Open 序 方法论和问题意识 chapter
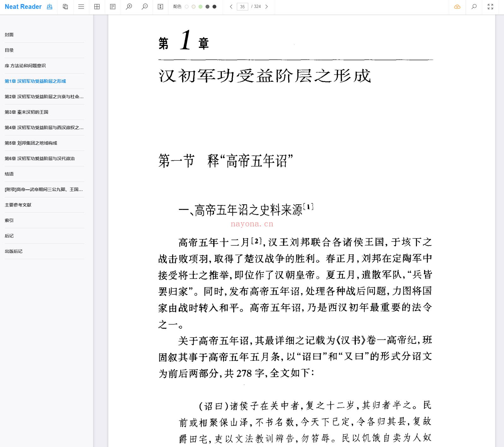 pos(25,66)
